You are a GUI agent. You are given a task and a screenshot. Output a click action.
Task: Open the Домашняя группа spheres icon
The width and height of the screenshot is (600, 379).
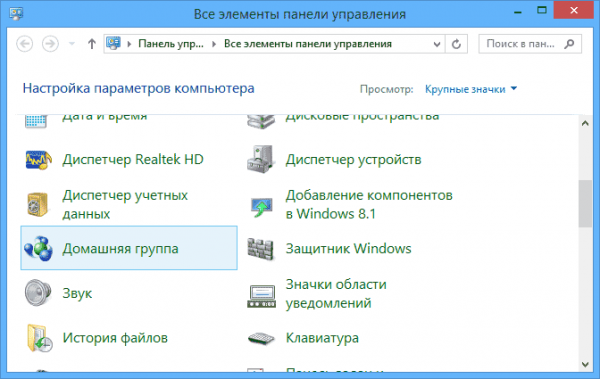click(x=38, y=248)
